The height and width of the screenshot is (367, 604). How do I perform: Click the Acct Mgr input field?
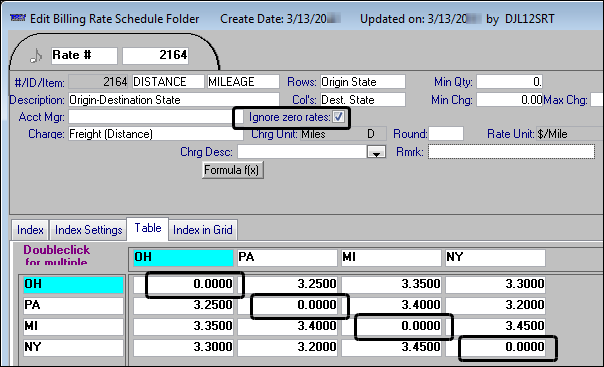(156, 117)
